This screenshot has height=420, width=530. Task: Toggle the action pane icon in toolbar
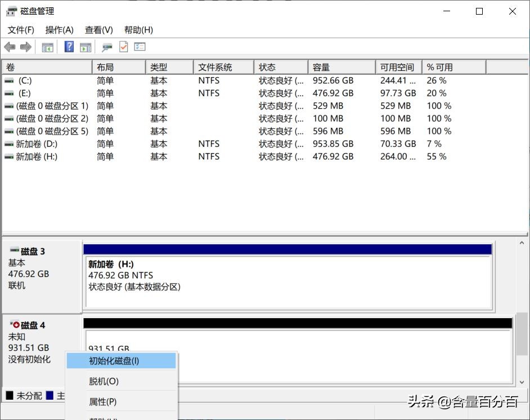pos(86,47)
